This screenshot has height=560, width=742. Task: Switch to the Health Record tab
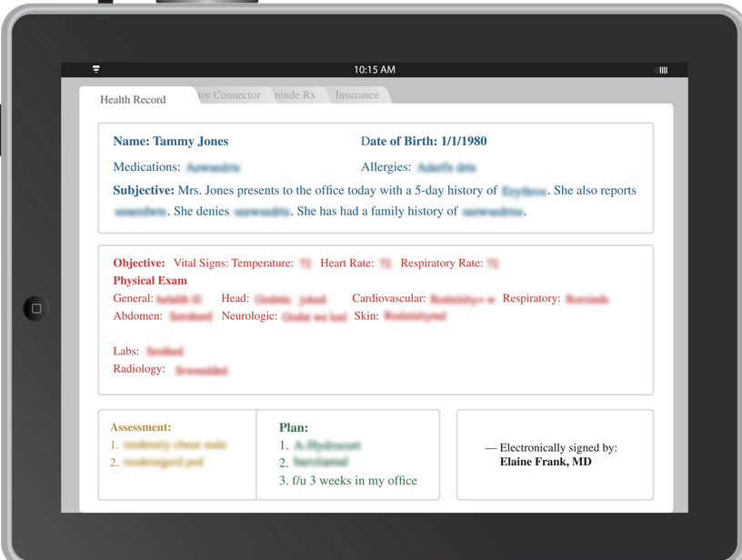[133, 99]
